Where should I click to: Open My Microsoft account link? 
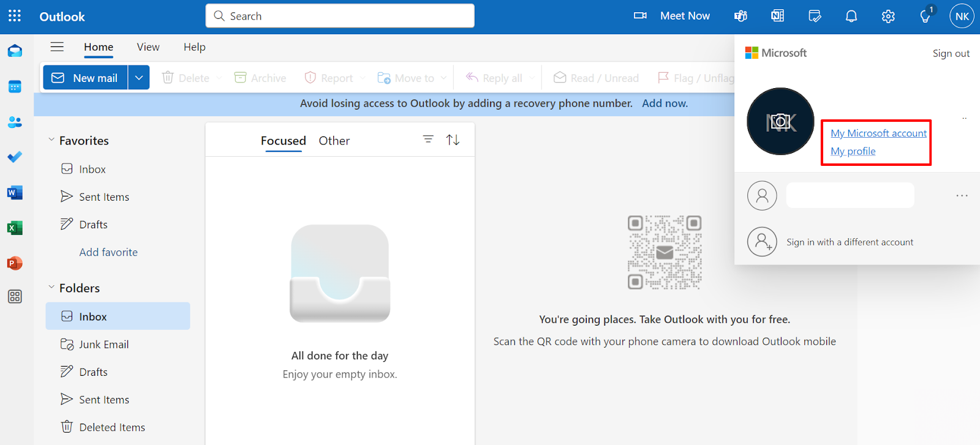pos(878,133)
